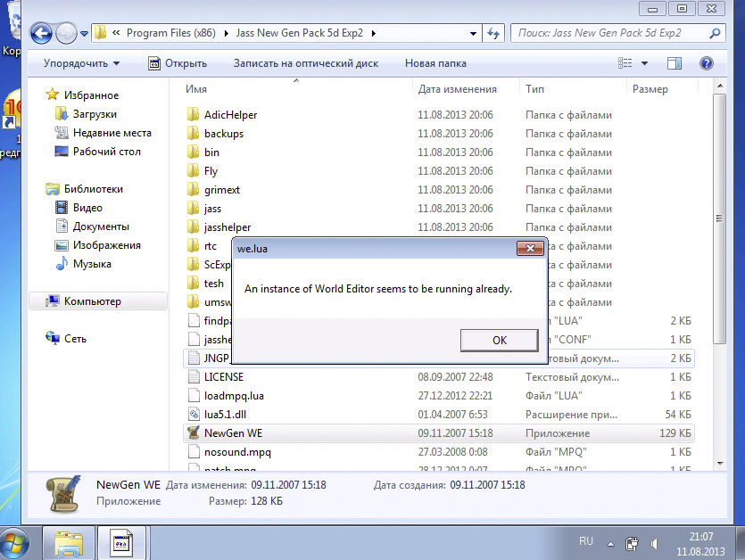Click Program Files (x86) in address bar

coord(170,33)
